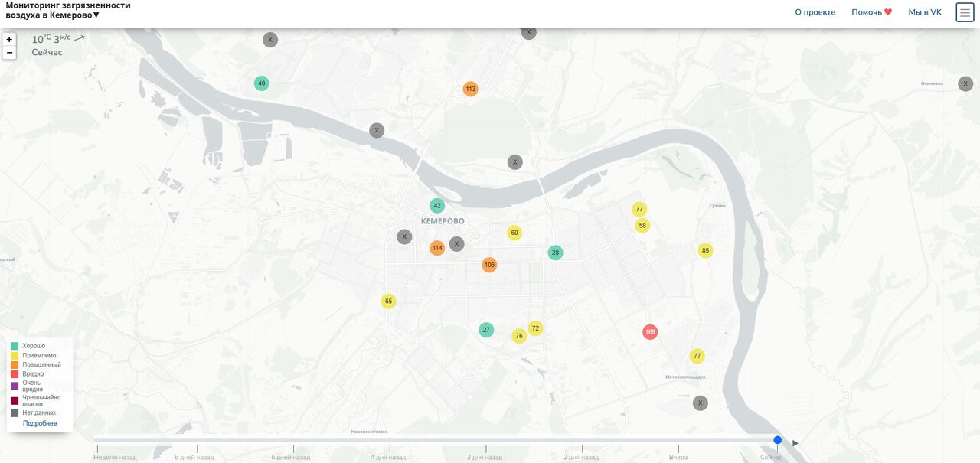Select the orange 113 sensor marker
The height and width of the screenshot is (463, 980).
(x=470, y=89)
